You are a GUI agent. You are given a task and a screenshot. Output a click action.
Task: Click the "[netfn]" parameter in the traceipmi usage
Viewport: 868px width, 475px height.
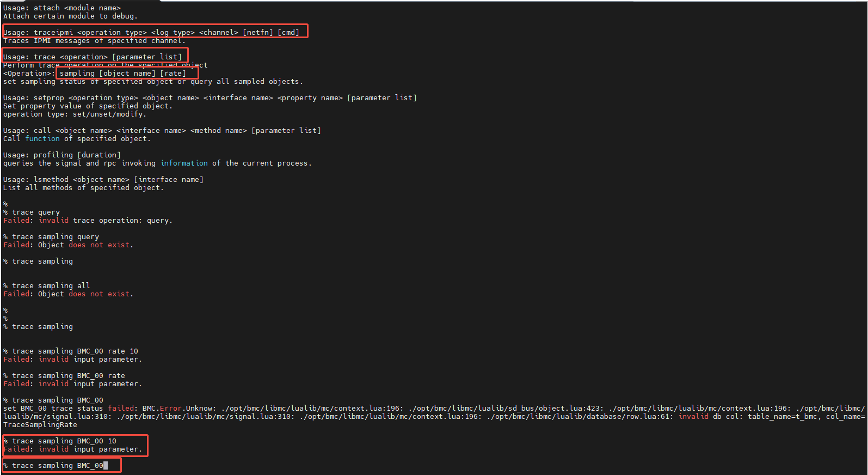point(257,33)
